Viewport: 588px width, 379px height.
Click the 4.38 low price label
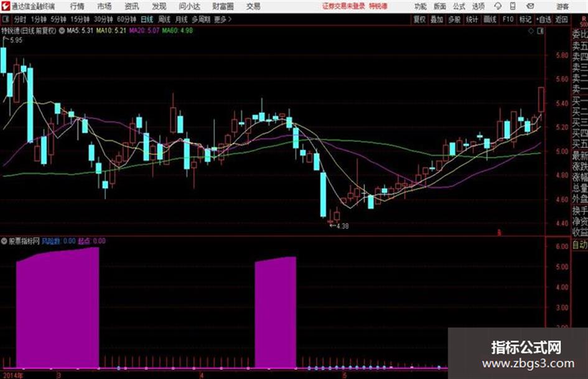tap(342, 226)
